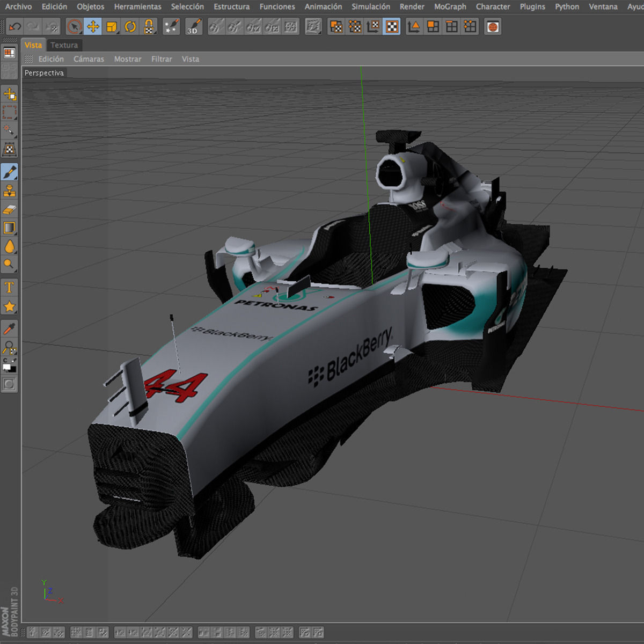Screen dimensions: 644x644
Task: Open the Render menu
Action: (412, 6)
